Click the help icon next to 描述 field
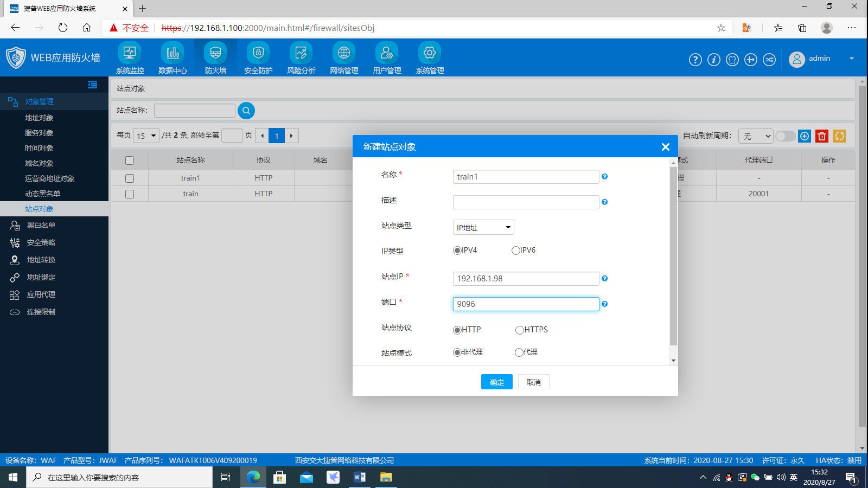 pos(604,202)
